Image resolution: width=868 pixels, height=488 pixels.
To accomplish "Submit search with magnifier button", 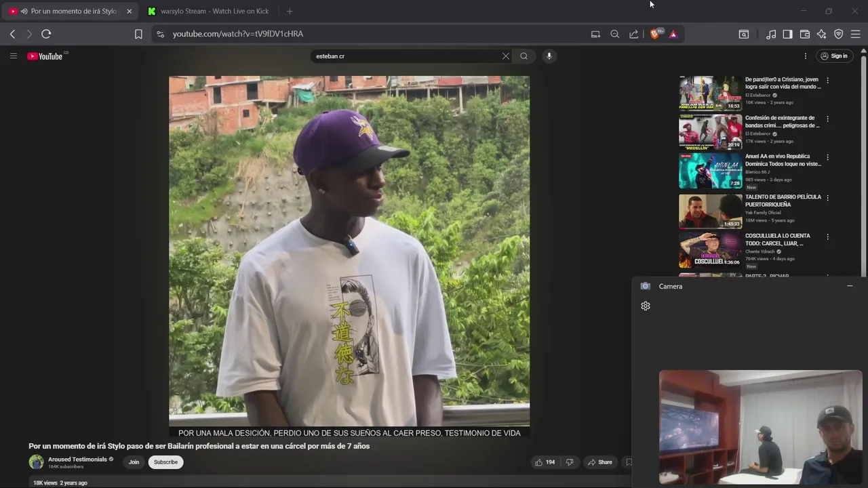I will pos(524,56).
